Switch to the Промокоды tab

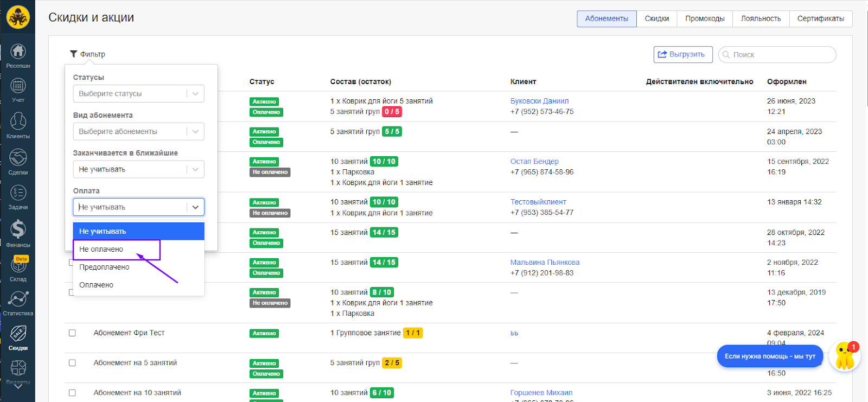[x=704, y=19]
